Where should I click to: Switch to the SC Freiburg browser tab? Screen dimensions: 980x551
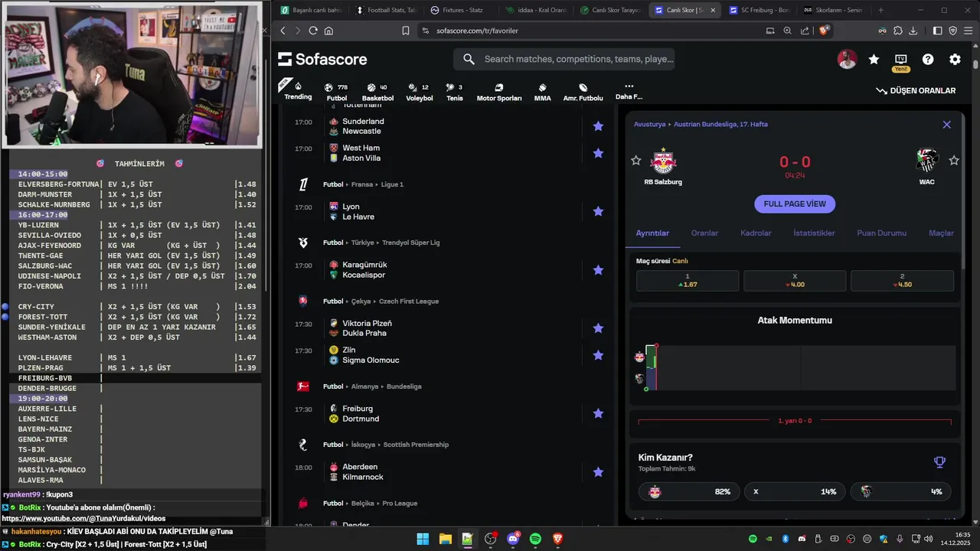[x=758, y=10]
